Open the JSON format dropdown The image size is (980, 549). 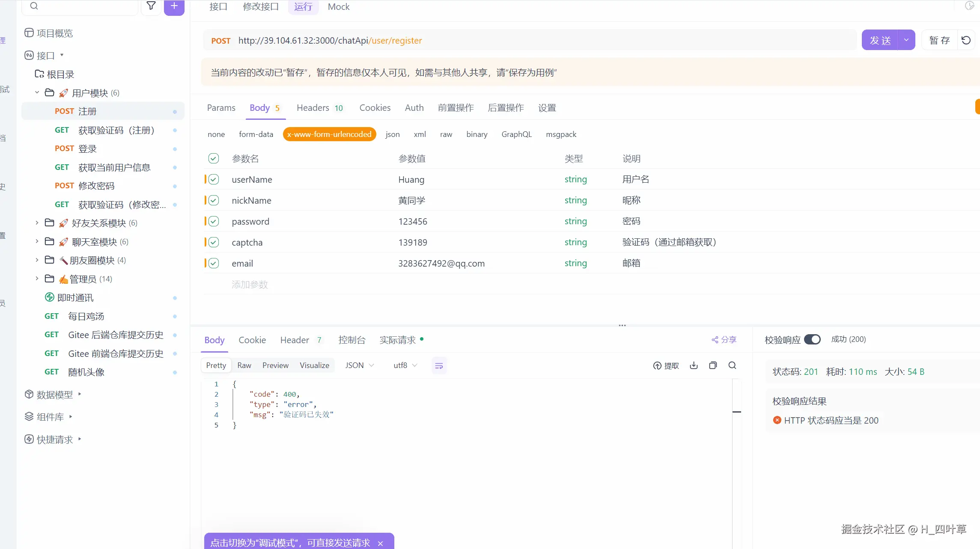click(x=360, y=365)
